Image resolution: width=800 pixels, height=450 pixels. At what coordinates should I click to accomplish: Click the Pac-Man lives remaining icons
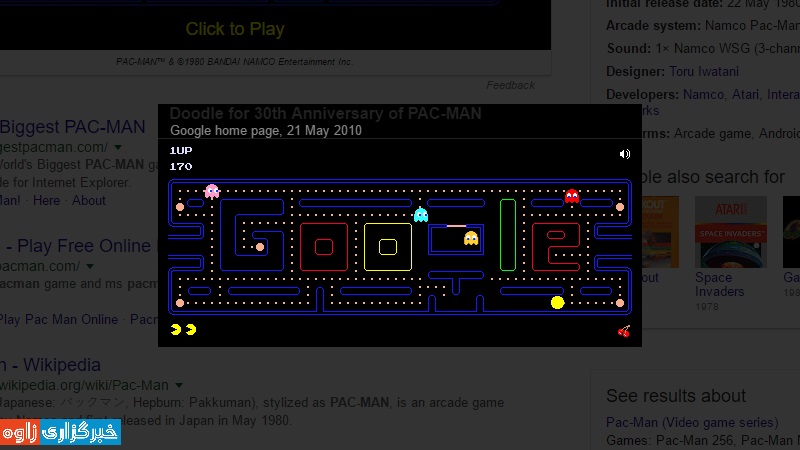183,329
